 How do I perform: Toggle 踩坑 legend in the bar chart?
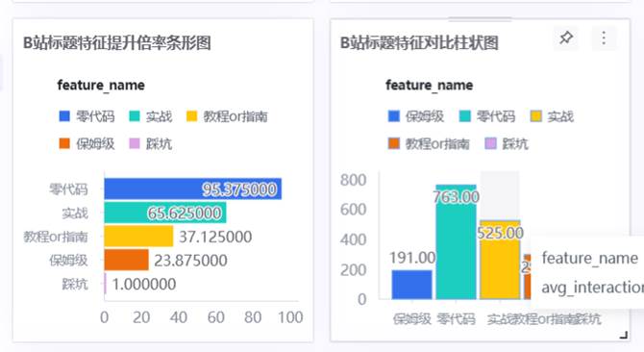coord(150,143)
